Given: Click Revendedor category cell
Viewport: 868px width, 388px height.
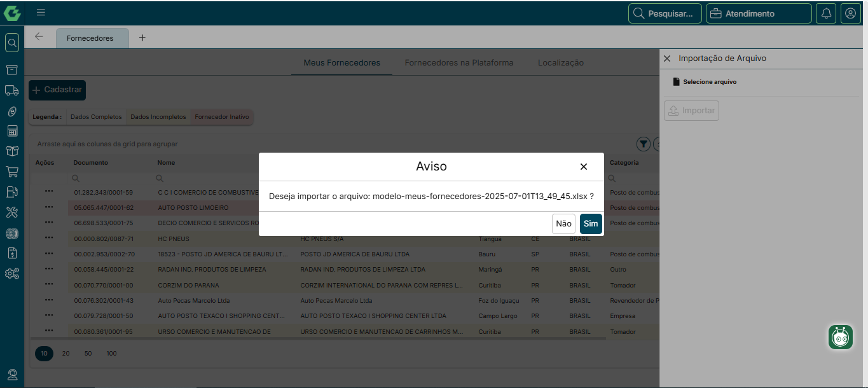Looking at the screenshot, I should tap(634, 301).
